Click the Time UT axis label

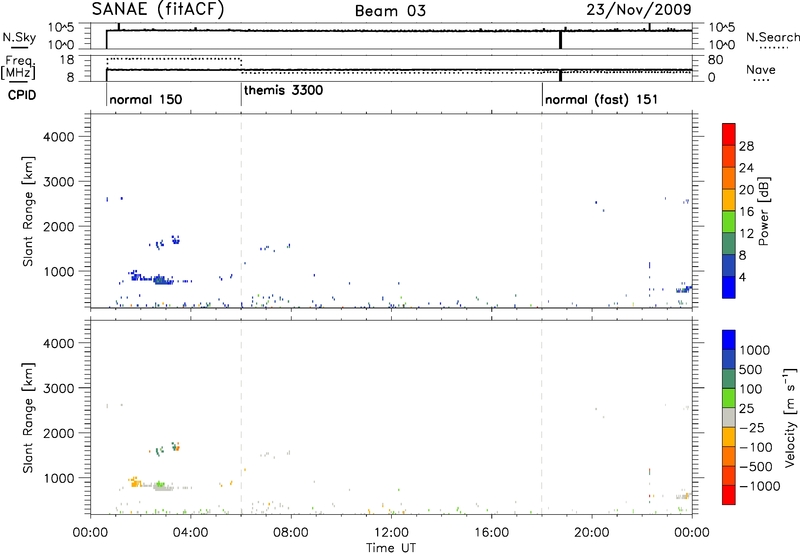pyautogui.click(x=391, y=548)
